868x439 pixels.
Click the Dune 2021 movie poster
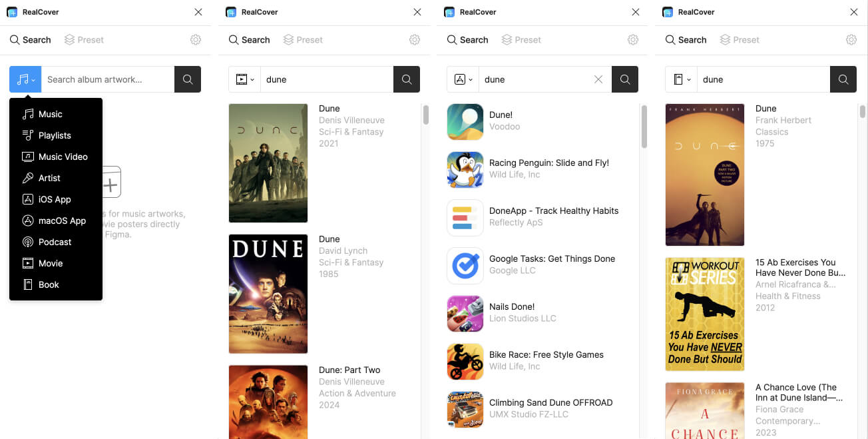pos(268,163)
